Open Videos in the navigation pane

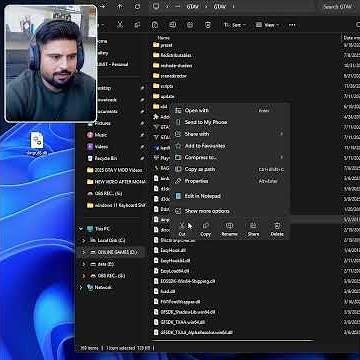pyautogui.click(x=101, y=147)
